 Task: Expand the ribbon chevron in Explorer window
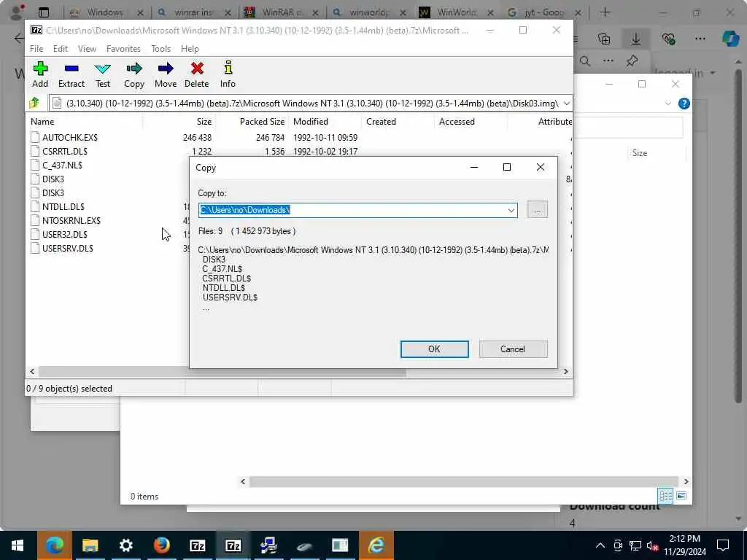pos(667,104)
